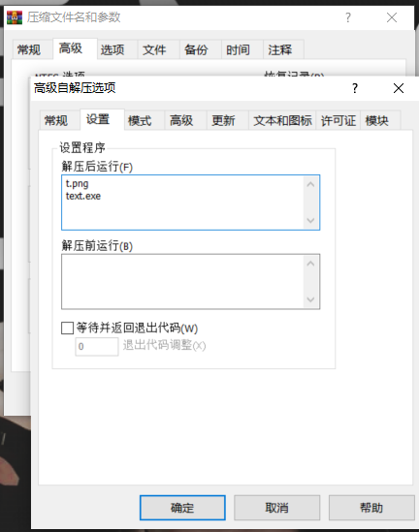Click scroll down arrow in 解压前运行 box

(310, 299)
